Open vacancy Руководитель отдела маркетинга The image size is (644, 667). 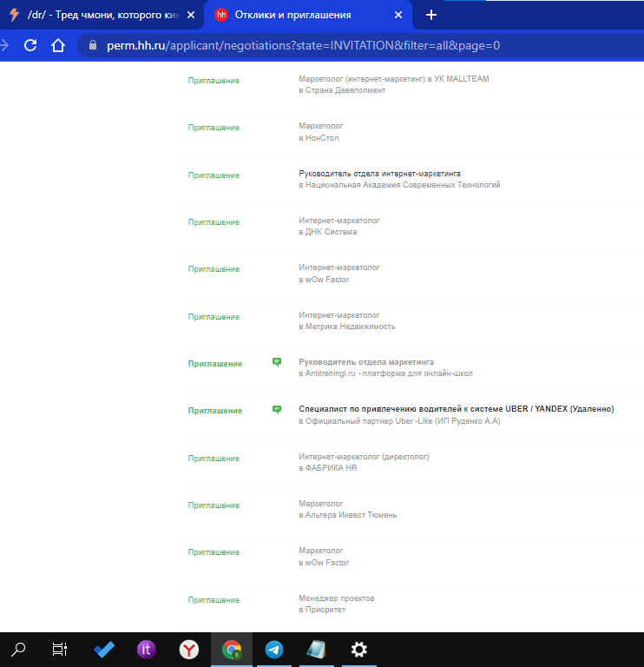tap(366, 362)
